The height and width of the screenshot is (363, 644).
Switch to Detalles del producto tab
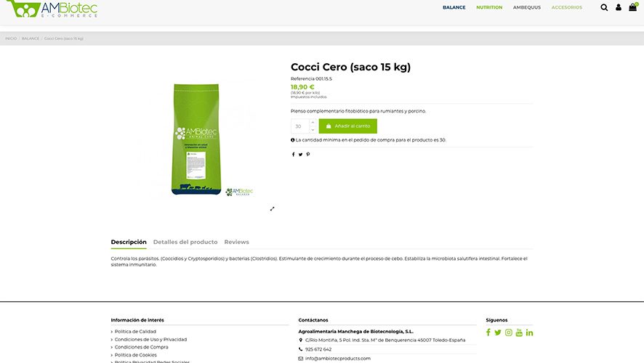click(x=185, y=242)
